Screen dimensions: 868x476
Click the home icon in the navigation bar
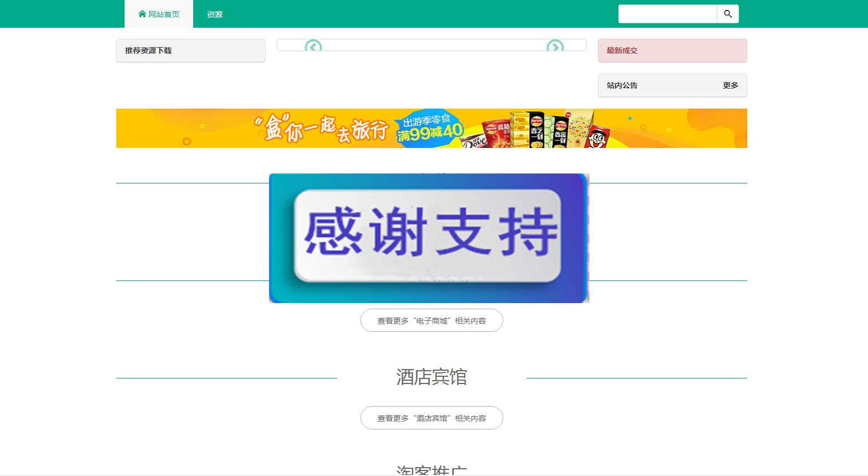[x=142, y=14]
